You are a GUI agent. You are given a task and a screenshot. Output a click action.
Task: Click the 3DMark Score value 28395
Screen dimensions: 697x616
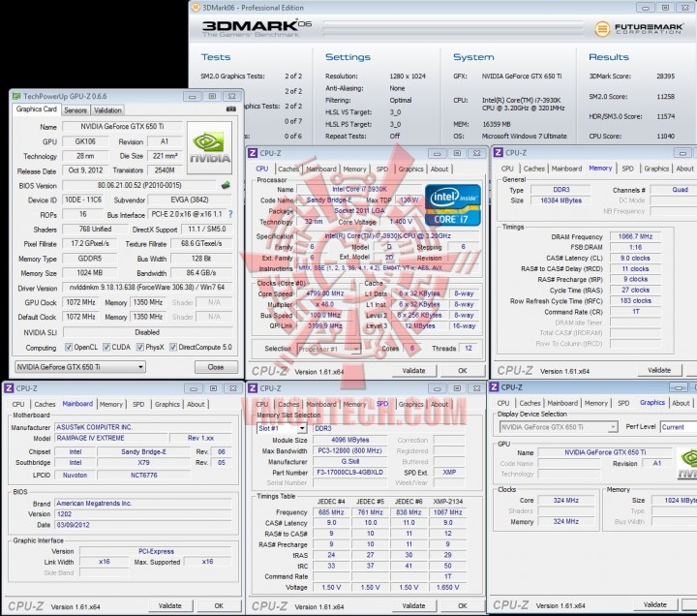pos(665,77)
